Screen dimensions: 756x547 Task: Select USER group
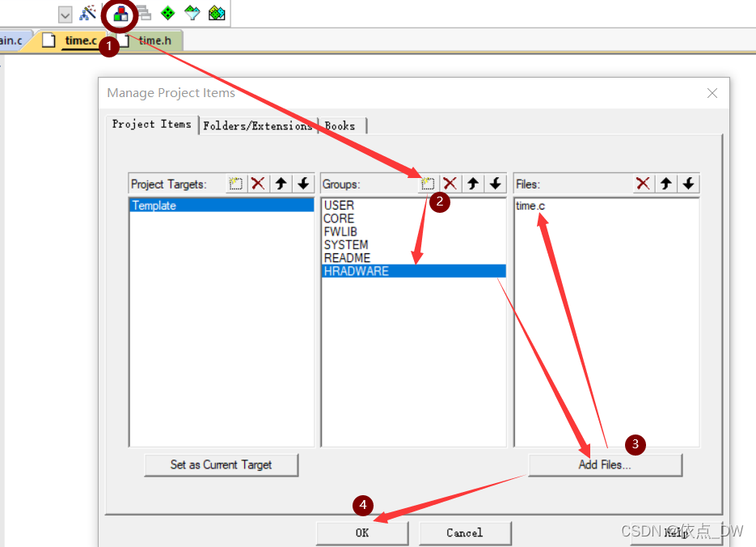[x=414, y=206]
